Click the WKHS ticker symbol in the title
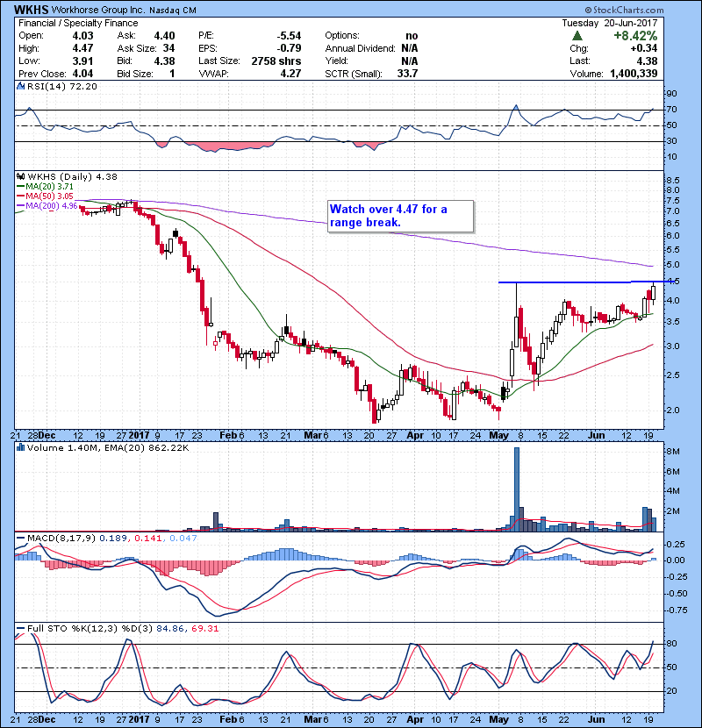Viewport: 702px width, 728px height. (31, 10)
